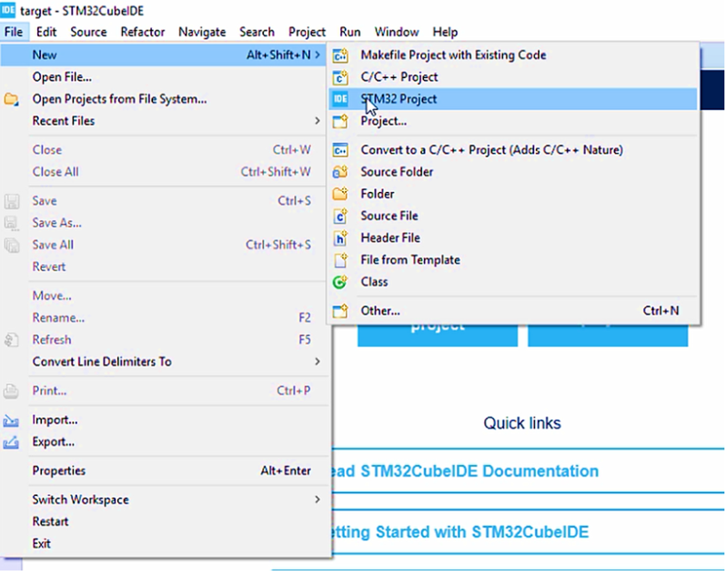The height and width of the screenshot is (575, 728).
Task: Expand the Recent Files submenu
Action: (x=318, y=121)
